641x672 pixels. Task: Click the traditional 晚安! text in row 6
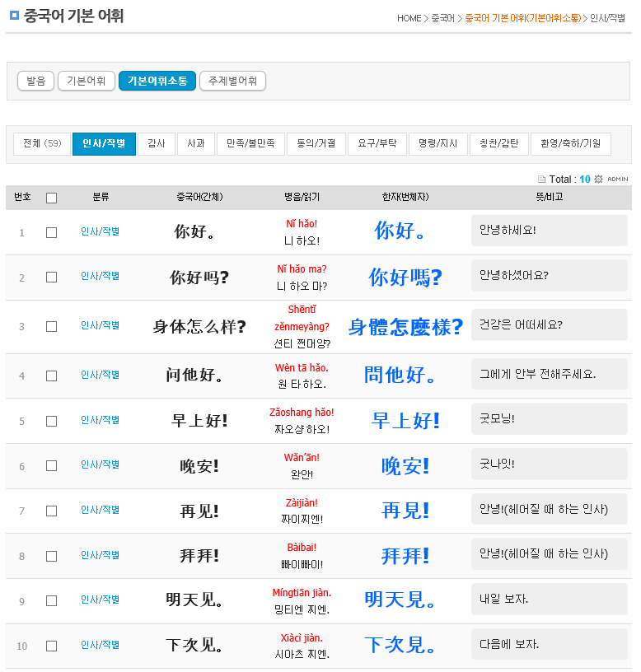(405, 466)
